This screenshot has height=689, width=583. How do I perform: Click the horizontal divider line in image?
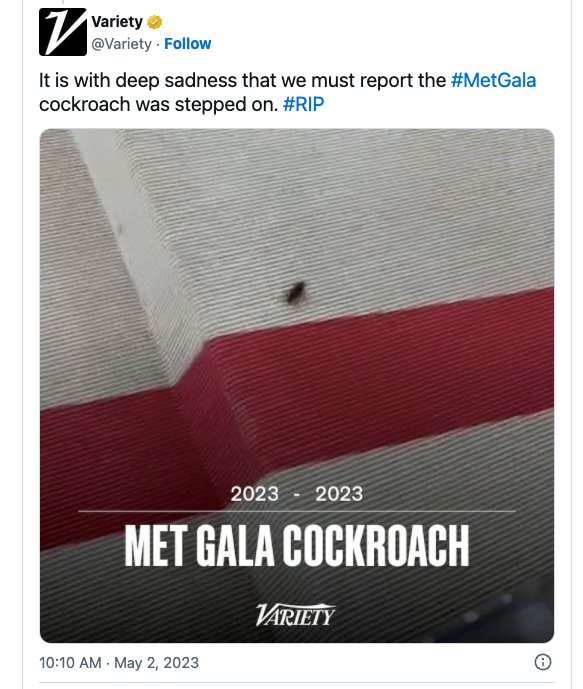click(297, 511)
